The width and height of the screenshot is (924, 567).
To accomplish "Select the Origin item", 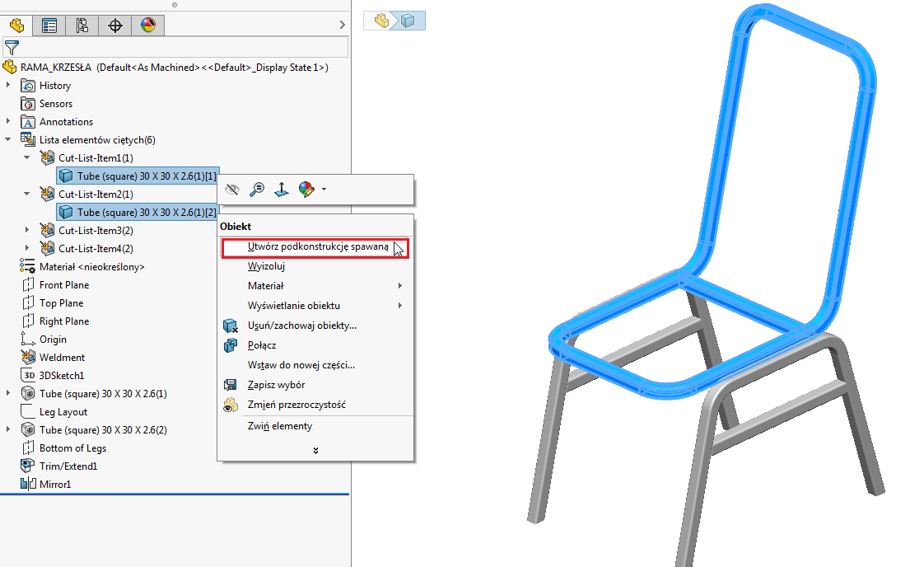I will [x=53, y=340].
